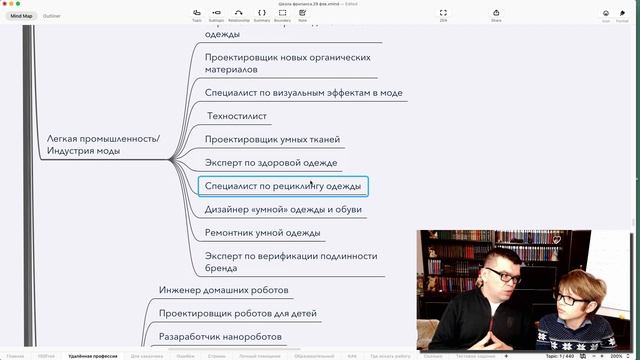Open the Для заказчика sheet tab
The width and height of the screenshot is (640, 360).
pos(147,356)
